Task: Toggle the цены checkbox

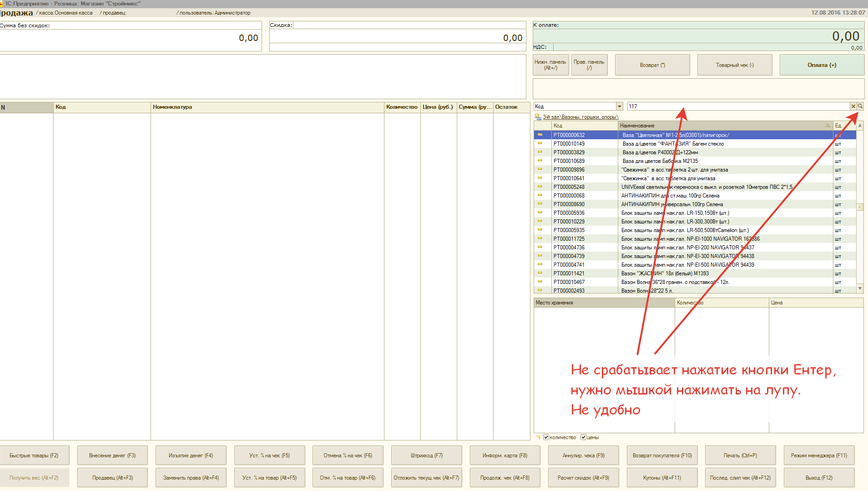Action: 583,437
